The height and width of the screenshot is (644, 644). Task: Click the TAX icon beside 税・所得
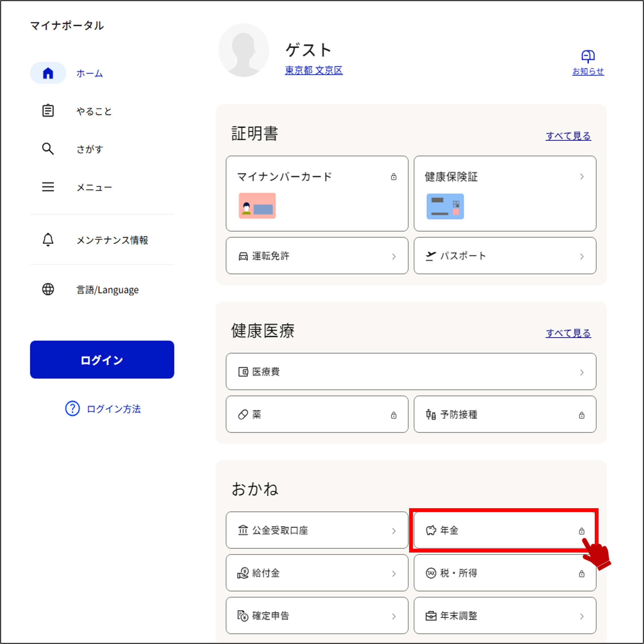point(431,573)
